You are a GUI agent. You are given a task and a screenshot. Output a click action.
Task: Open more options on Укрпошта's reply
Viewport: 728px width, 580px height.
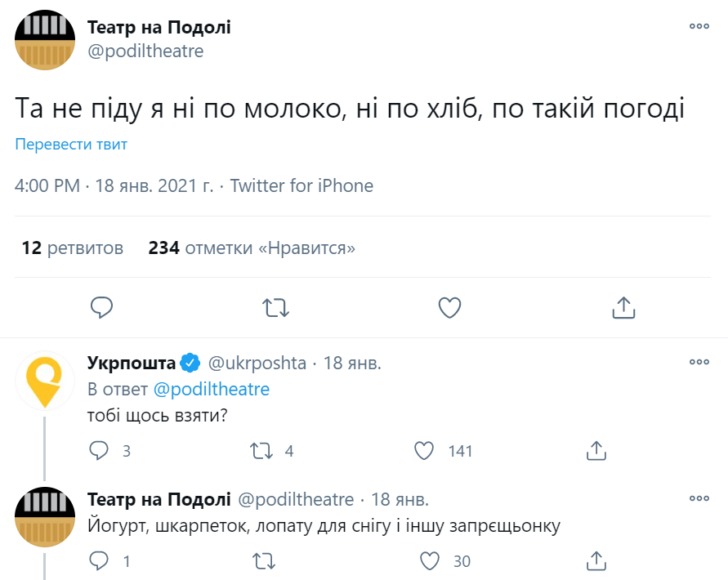[699, 362]
